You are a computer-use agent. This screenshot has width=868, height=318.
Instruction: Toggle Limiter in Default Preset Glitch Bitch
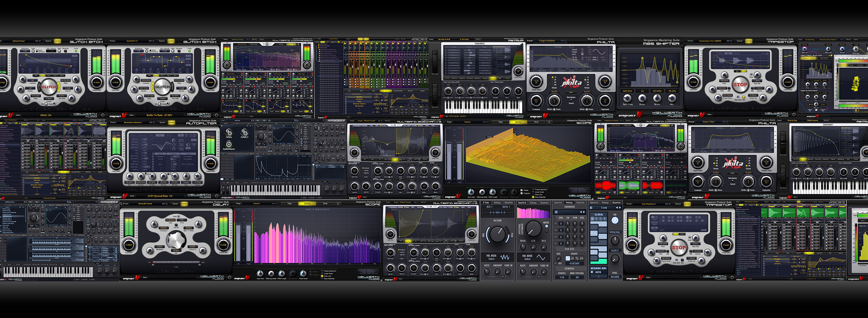pyautogui.click(x=58, y=41)
